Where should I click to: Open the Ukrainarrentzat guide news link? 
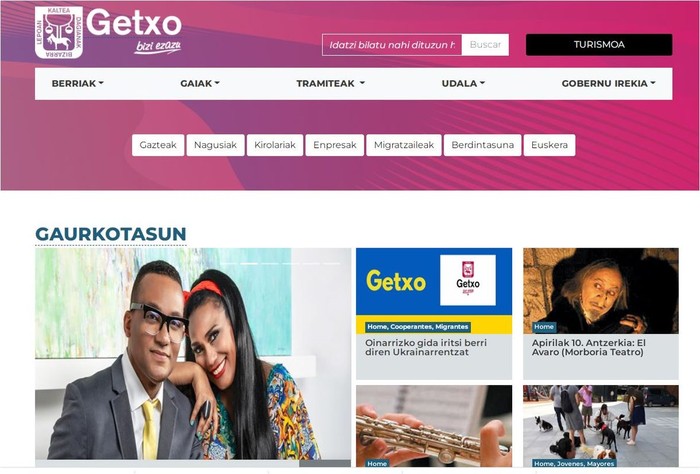click(426, 347)
